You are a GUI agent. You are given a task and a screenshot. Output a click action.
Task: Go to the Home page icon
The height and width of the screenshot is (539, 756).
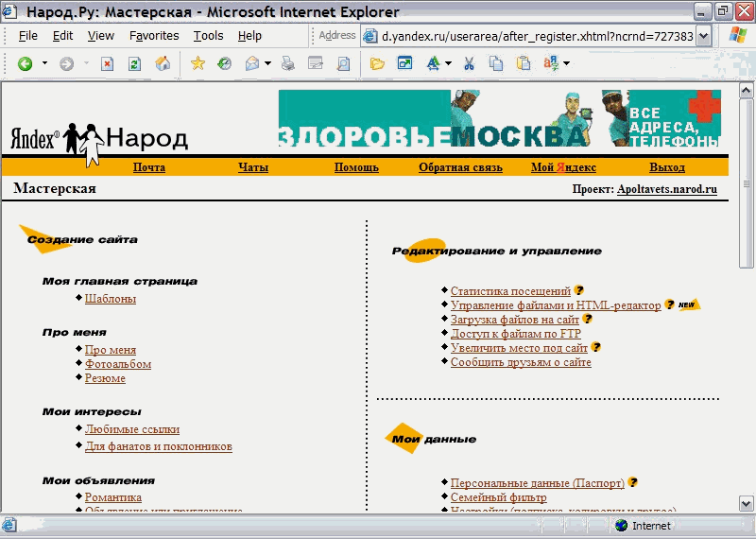click(163, 63)
